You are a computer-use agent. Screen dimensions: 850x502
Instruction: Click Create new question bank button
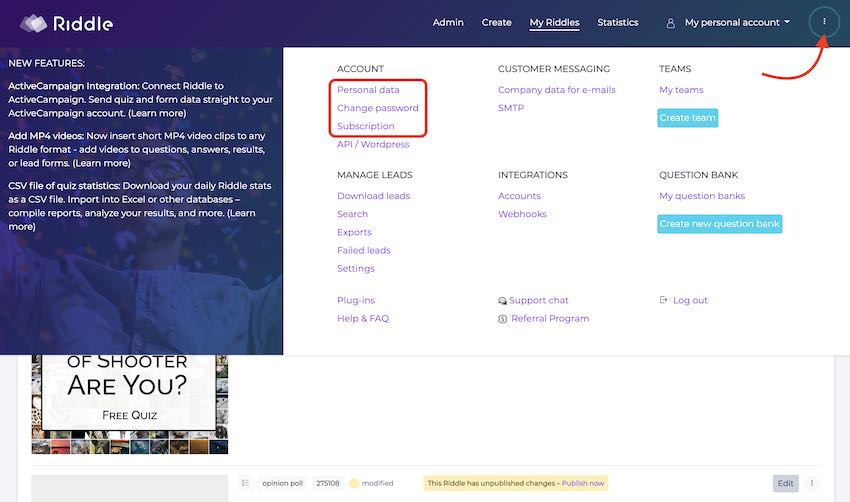[x=719, y=224]
